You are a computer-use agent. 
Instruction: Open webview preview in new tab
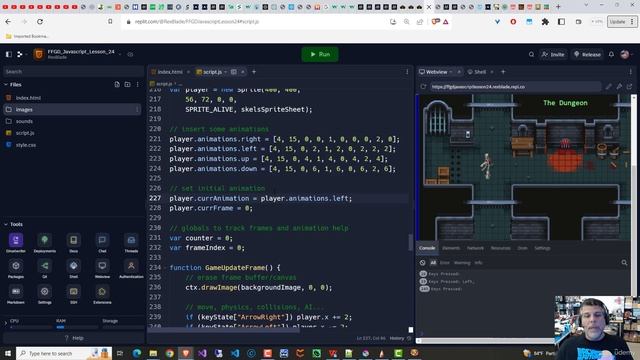tap(629, 87)
